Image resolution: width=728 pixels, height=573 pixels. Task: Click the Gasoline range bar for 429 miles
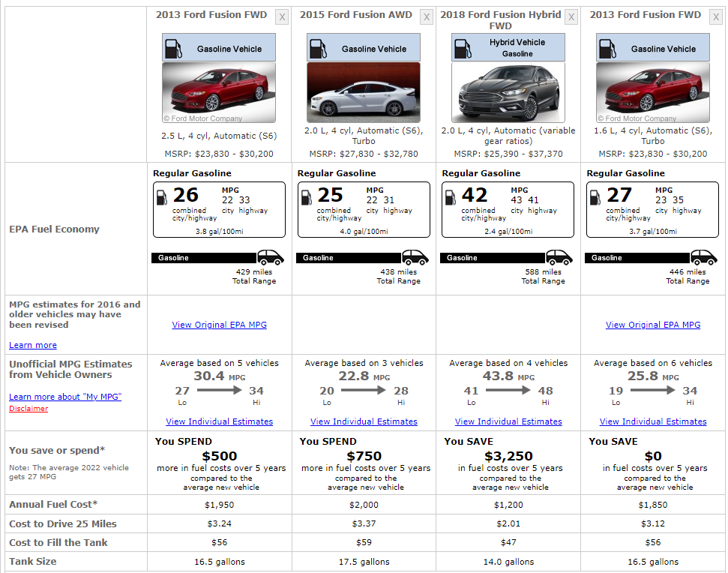tap(204, 258)
